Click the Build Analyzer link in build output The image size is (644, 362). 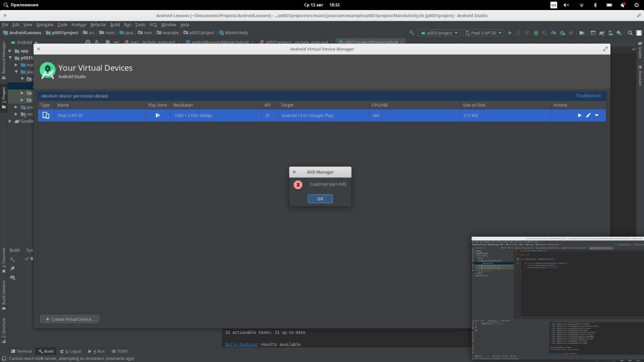[242, 344]
